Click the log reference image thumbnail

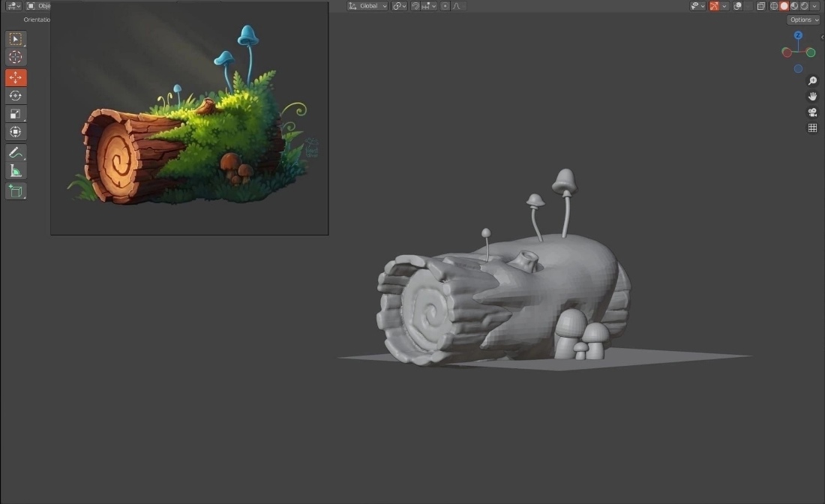click(190, 118)
